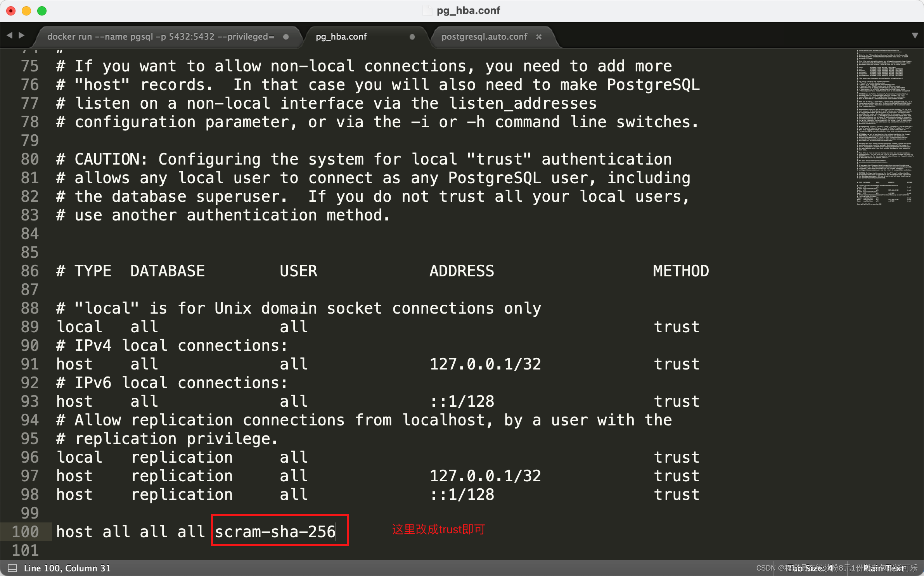Click listen_addresses on line 77
The height and width of the screenshot is (576, 924).
523,103
